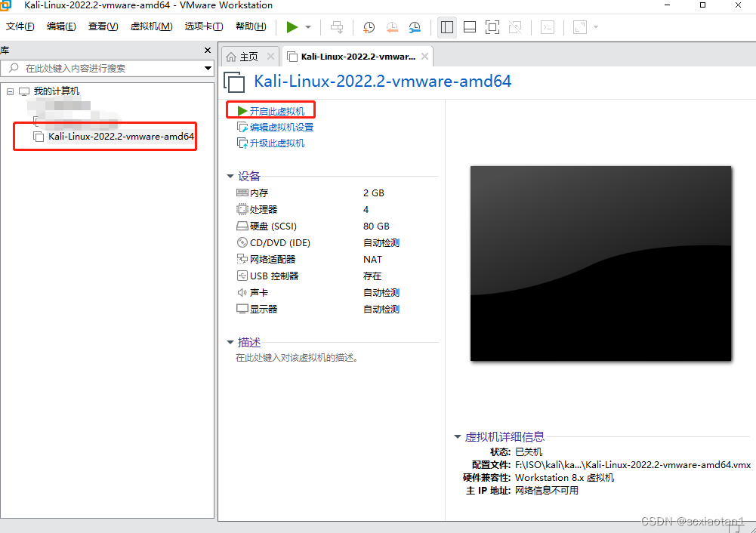Collapse the 我的计算机 tree node
The image size is (756, 533).
coord(10,91)
